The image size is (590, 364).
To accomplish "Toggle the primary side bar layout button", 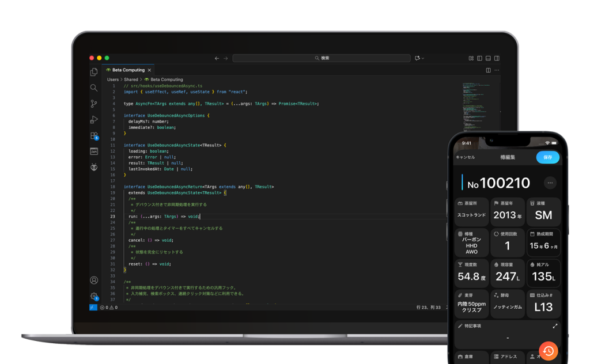I will coord(479,58).
